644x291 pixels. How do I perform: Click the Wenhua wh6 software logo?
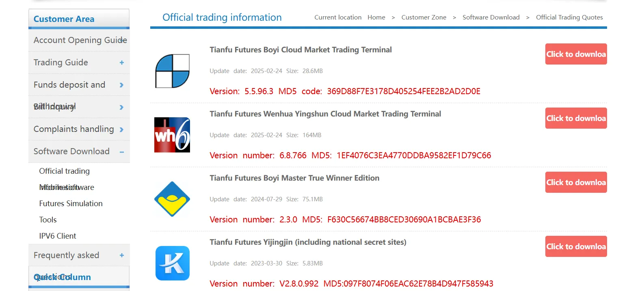(x=172, y=135)
